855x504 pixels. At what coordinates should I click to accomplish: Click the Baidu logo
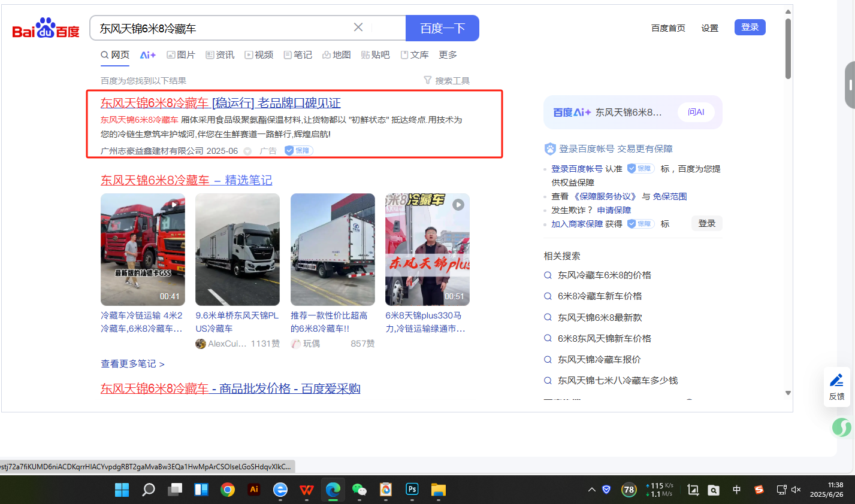[x=46, y=29]
